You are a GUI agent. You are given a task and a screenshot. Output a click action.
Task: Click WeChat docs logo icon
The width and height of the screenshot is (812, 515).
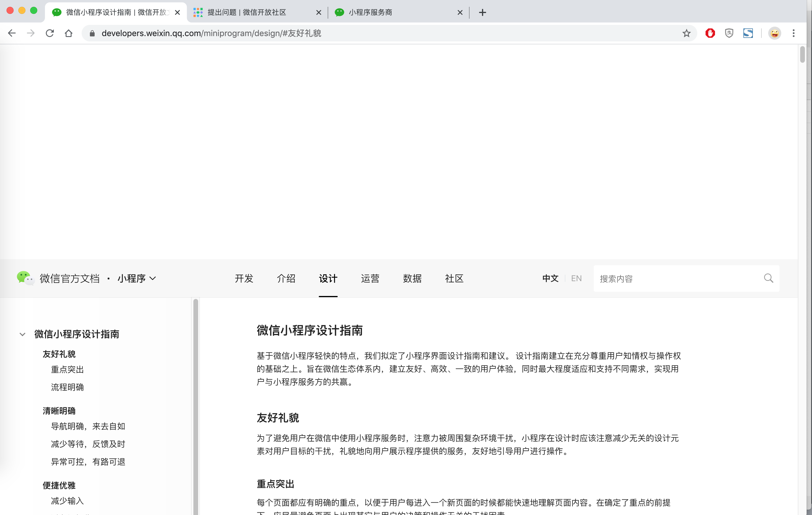[x=25, y=278]
